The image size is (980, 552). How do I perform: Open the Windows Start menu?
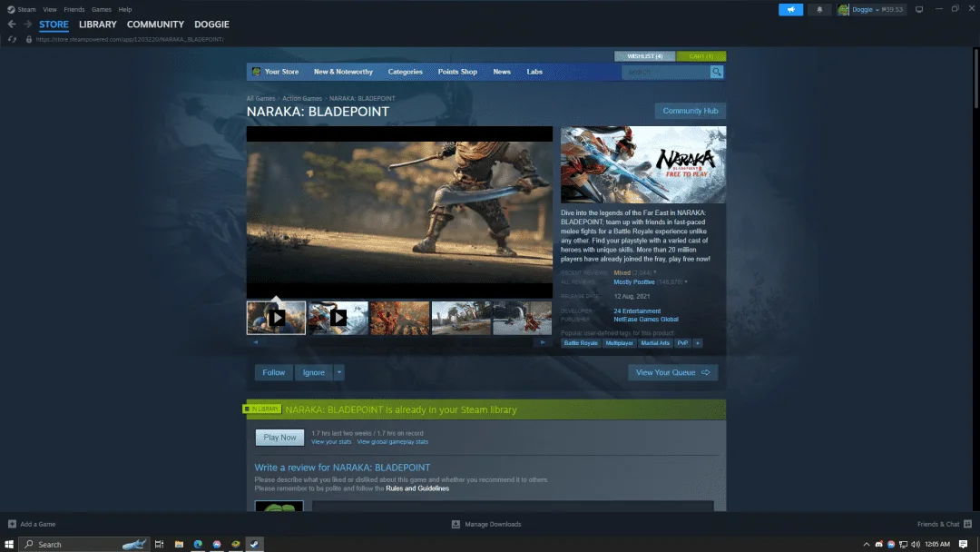tap(9, 545)
